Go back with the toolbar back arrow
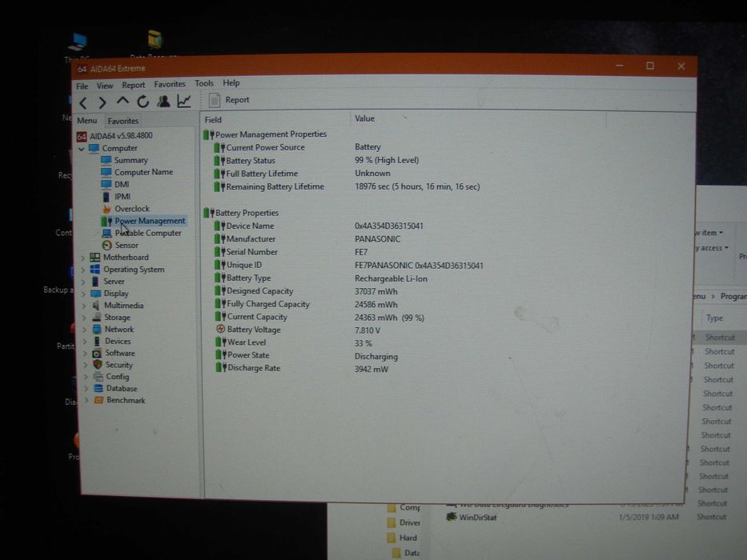747x560 pixels. (x=84, y=102)
